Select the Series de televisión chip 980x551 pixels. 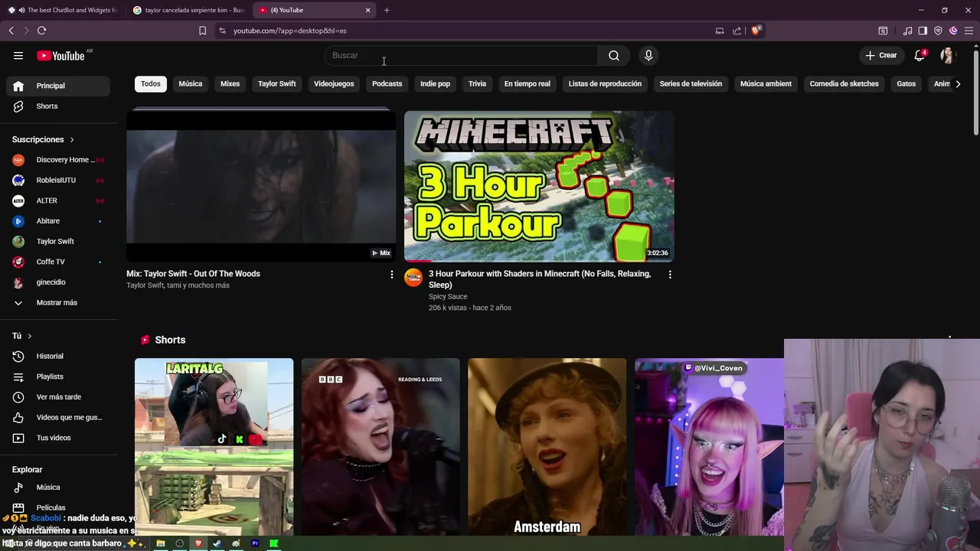(x=691, y=83)
